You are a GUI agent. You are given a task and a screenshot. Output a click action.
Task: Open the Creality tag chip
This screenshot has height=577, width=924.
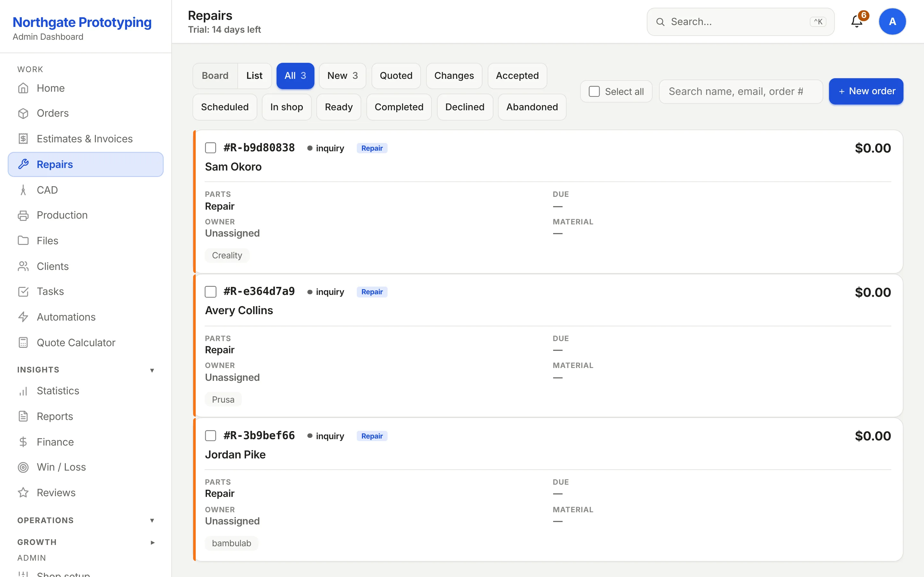tap(227, 255)
